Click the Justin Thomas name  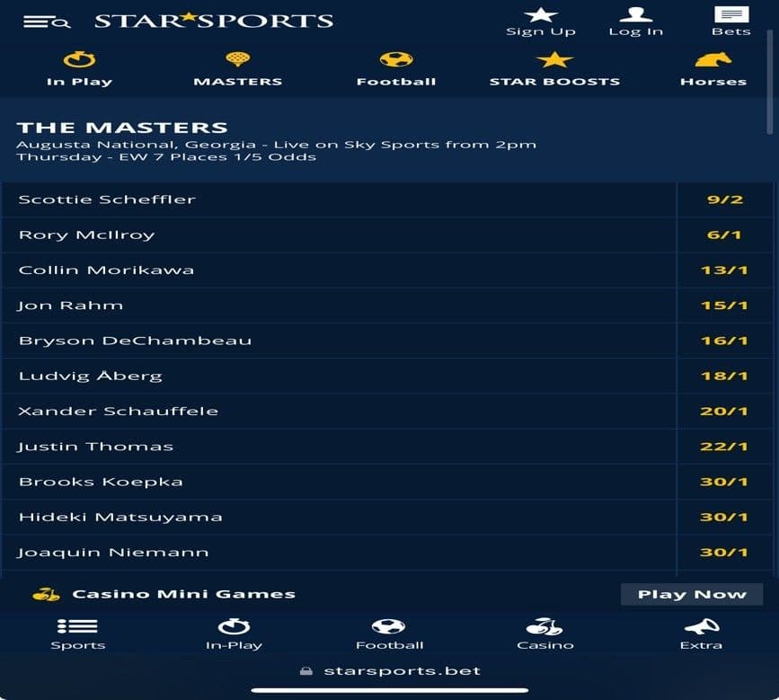click(95, 447)
